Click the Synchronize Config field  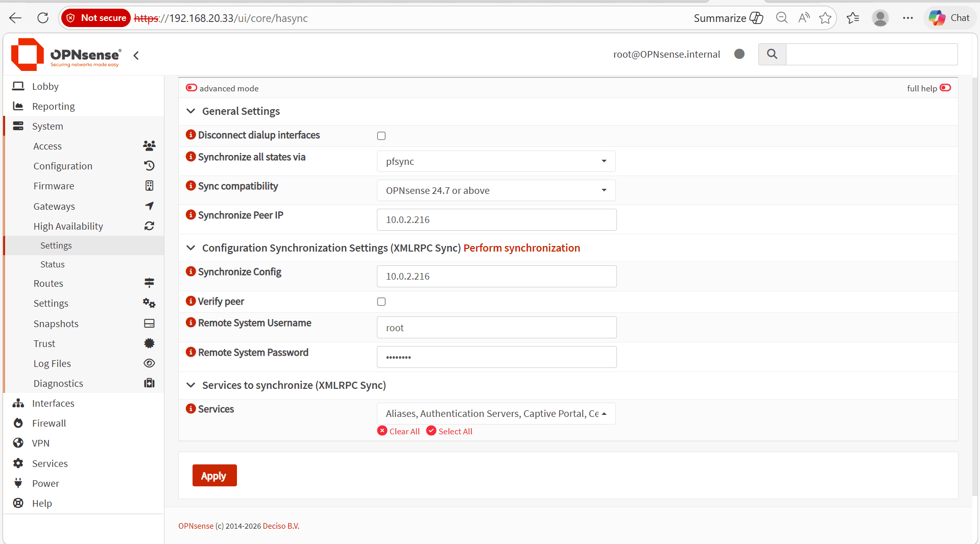[496, 276]
